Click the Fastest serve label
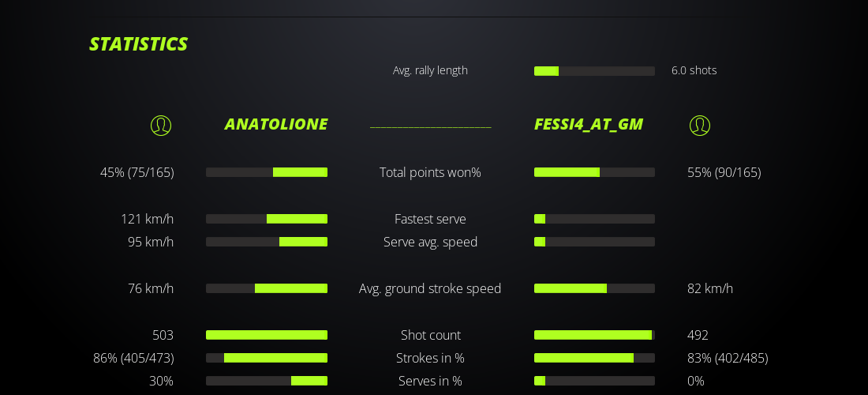Image resolution: width=868 pixels, height=395 pixels. point(430,219)
